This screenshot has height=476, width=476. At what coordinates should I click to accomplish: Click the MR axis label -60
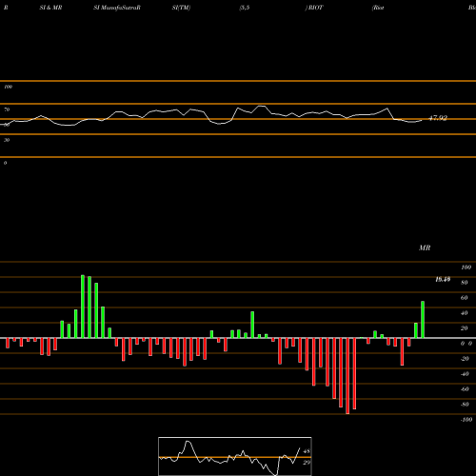pyautogui.click(x=465, y=389)
